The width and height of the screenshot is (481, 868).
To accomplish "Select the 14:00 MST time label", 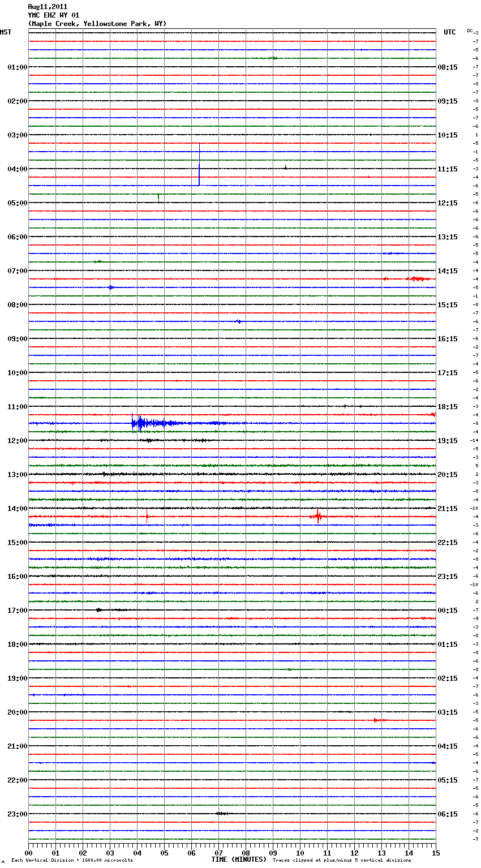I will (18, 509).
